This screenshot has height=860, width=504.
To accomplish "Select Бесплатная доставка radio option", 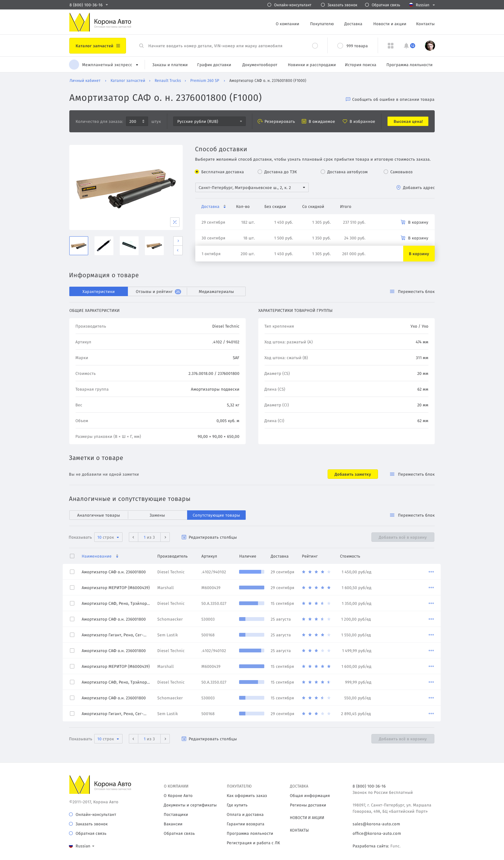I will tap(197, 172).
